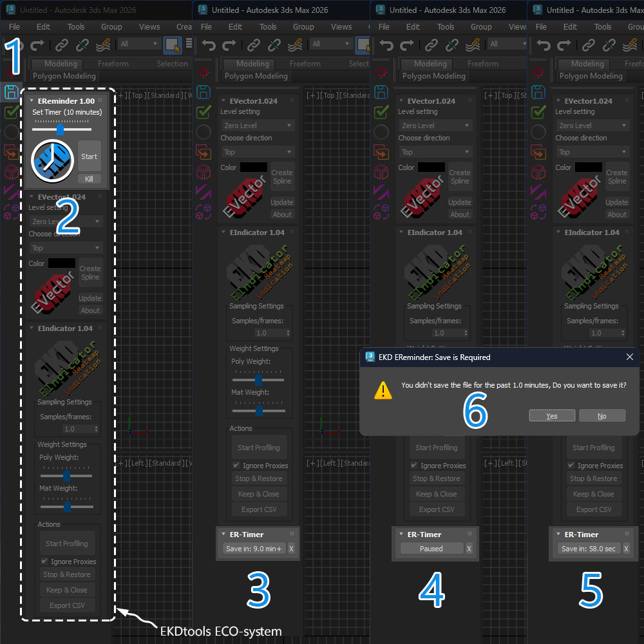Screen dimensions: 644x644
Task: Click Samples/frames spinner arrows in EReminder window
Action: [x=96, y=429]
